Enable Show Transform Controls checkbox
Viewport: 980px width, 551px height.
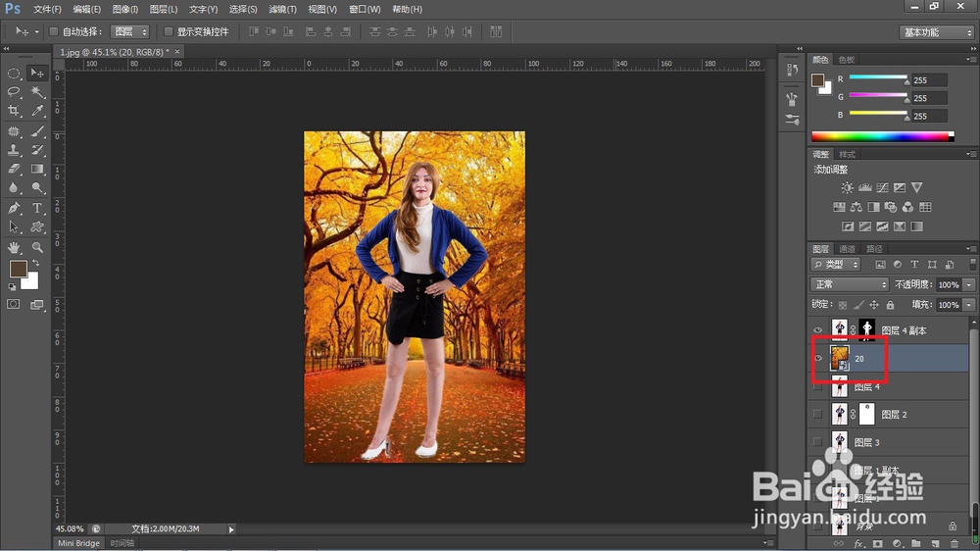(x=169, y=31)
